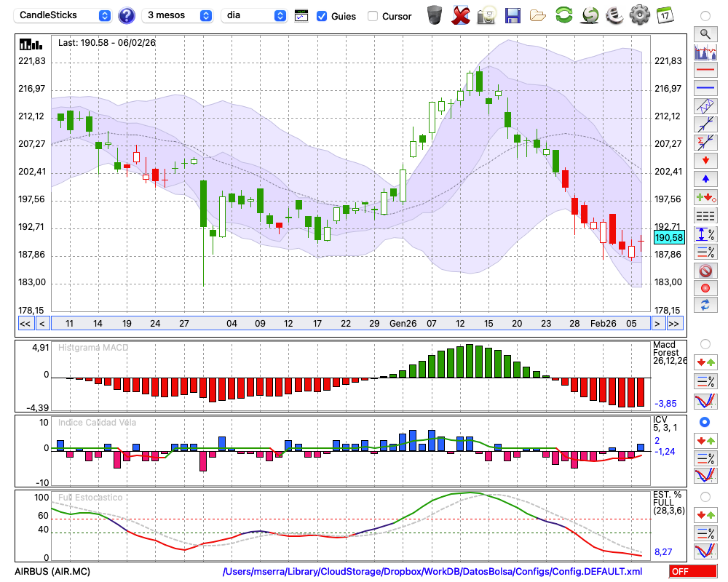
Task: Click the red OFF status button
Action: pyautogui.click(x=692, y=572)
